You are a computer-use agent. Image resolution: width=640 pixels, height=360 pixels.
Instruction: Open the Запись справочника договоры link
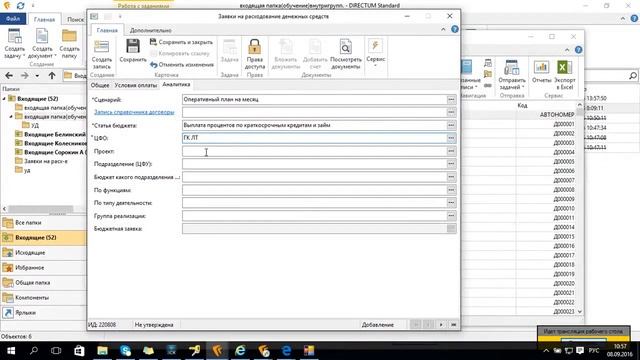tap(134, 112)
